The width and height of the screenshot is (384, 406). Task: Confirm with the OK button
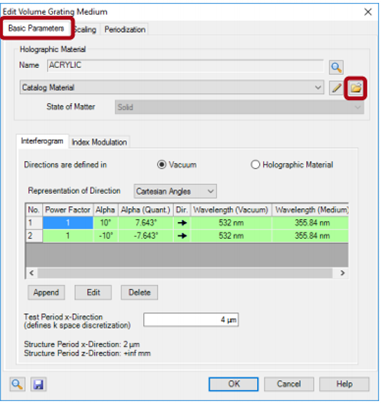(234, 384)
